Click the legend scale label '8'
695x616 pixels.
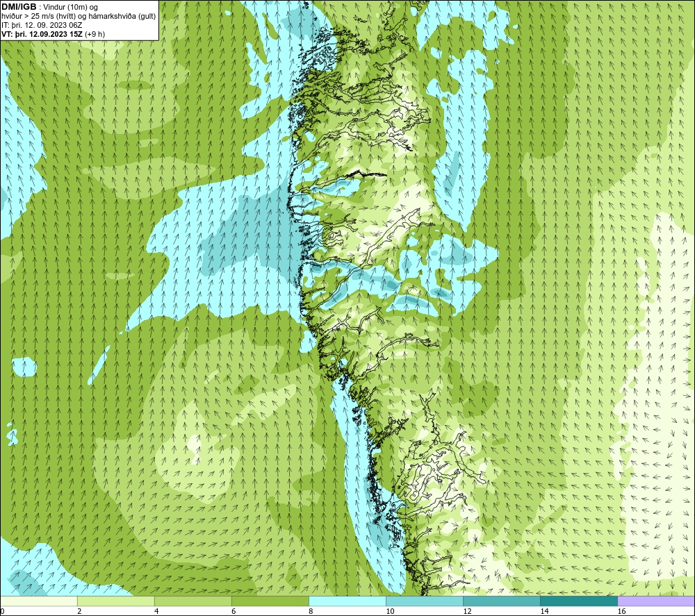point(311,612)
